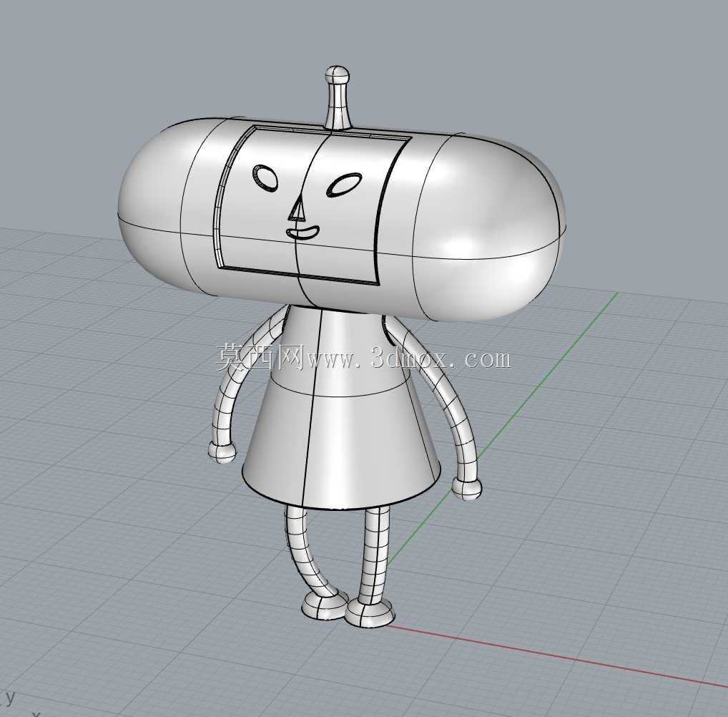Select the antenna ball atop the head
728x717 pixels.
(x=337, y=75)
